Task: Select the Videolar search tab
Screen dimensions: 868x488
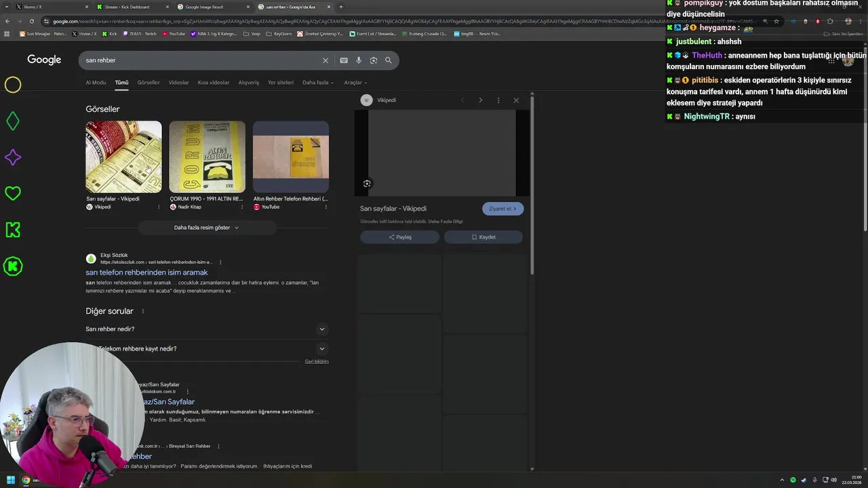Action: click(179, 83)
